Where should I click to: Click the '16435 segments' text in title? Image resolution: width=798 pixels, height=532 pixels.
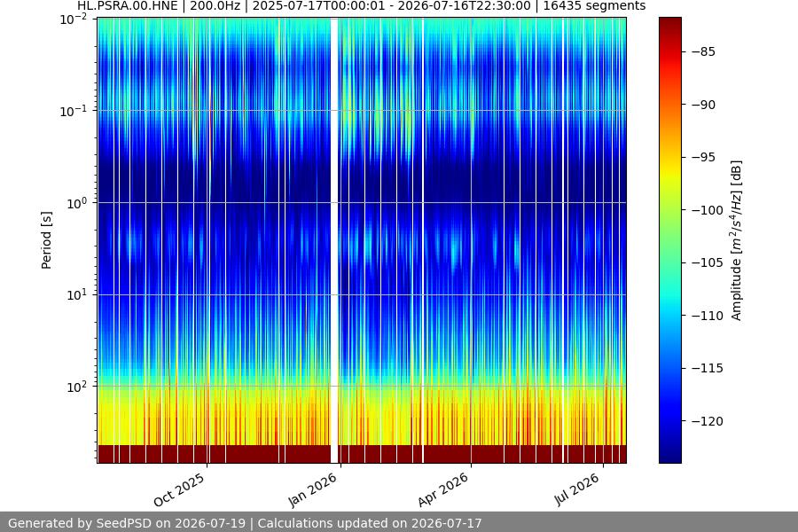pyautogui.click(x=594, y=6)
